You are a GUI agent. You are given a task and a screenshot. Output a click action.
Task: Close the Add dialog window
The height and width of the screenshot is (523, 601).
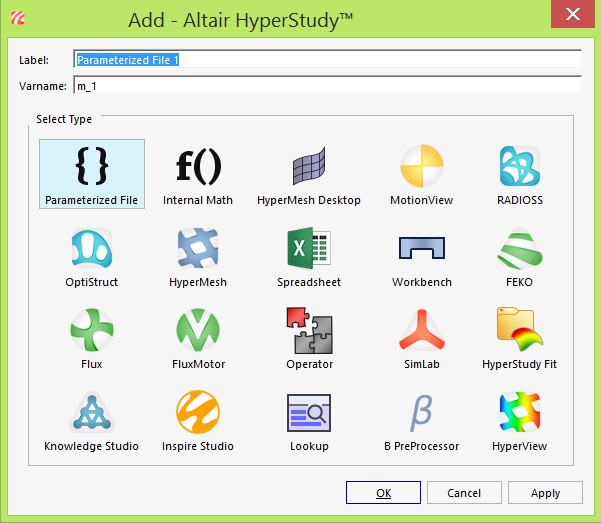573,14
